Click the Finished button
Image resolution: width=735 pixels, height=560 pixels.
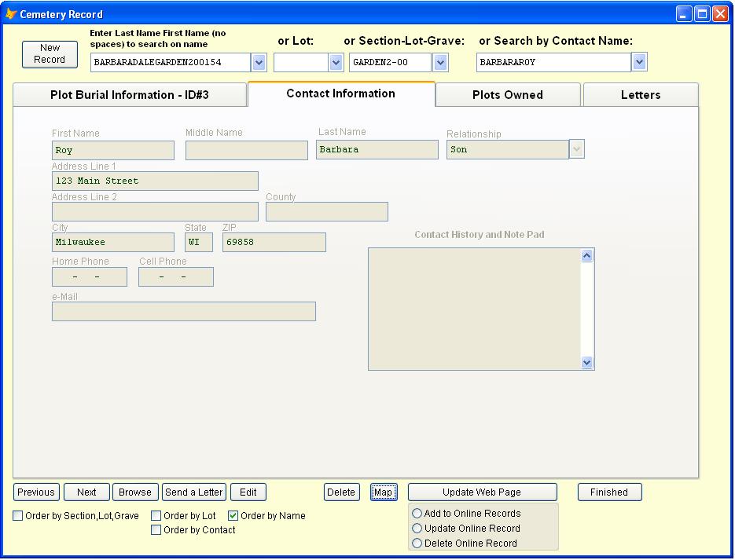[x=609, y=492]
